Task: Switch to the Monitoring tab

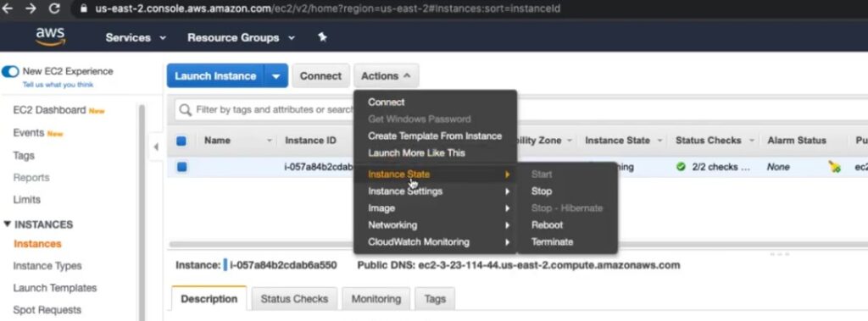Action: pos(376,299)
